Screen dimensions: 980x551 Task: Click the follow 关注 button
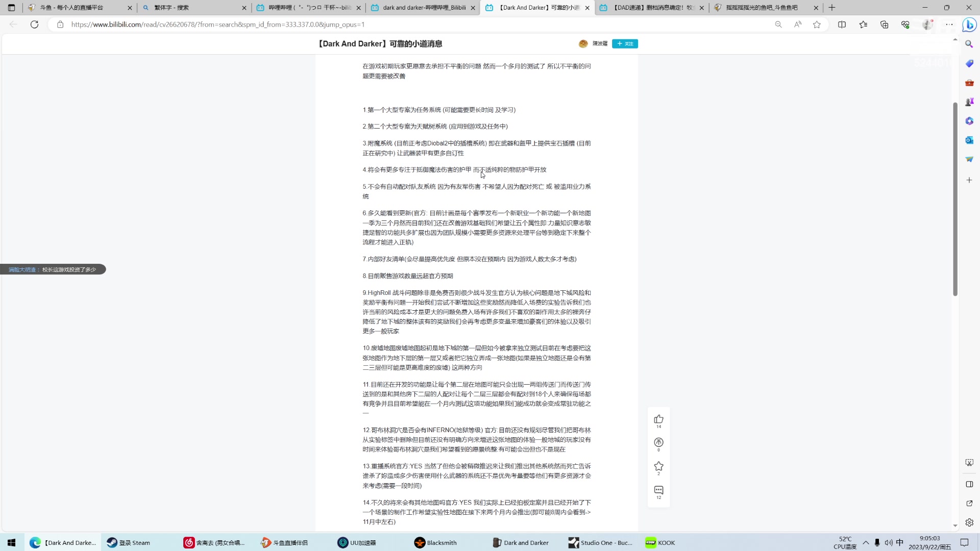(x=625, y=44)
